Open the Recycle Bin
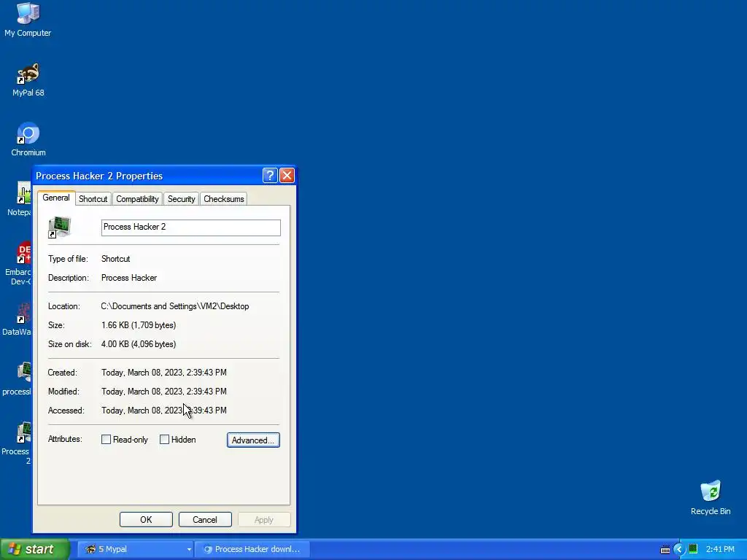747x560 pixels. pyautogui.click(x=711, y=497)
